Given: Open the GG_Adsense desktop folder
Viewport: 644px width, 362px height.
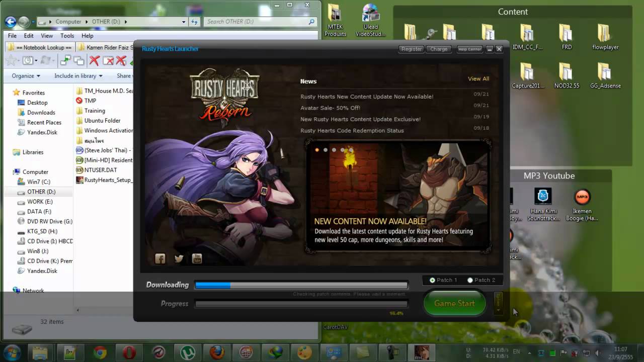Looking at the screenshot, I should (x=605, y=75).
